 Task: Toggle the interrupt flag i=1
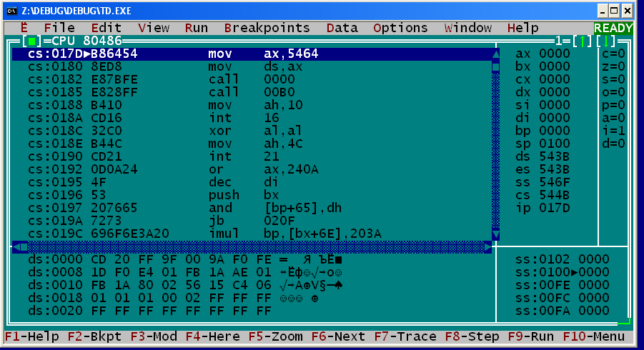[613, 131]
